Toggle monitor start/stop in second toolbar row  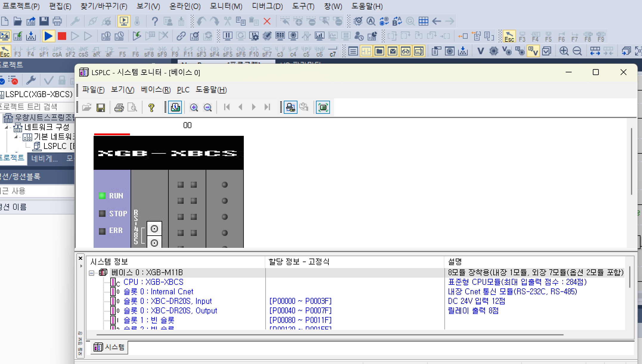click(x=5, y=36)
